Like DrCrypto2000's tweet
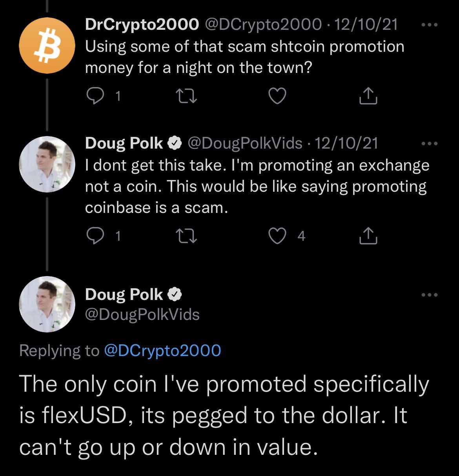 coord(277,96)
